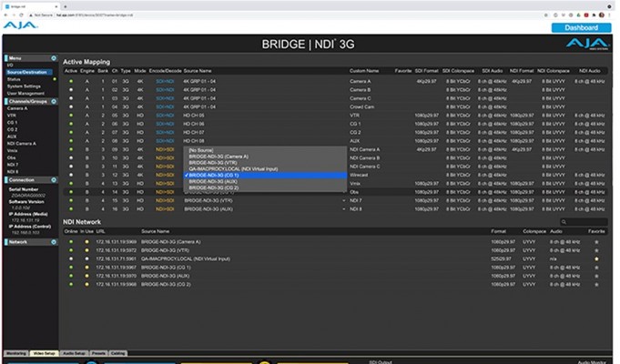
Task: Click the Custom Name cell Crowd Cam
Action: tap(361, 107)
